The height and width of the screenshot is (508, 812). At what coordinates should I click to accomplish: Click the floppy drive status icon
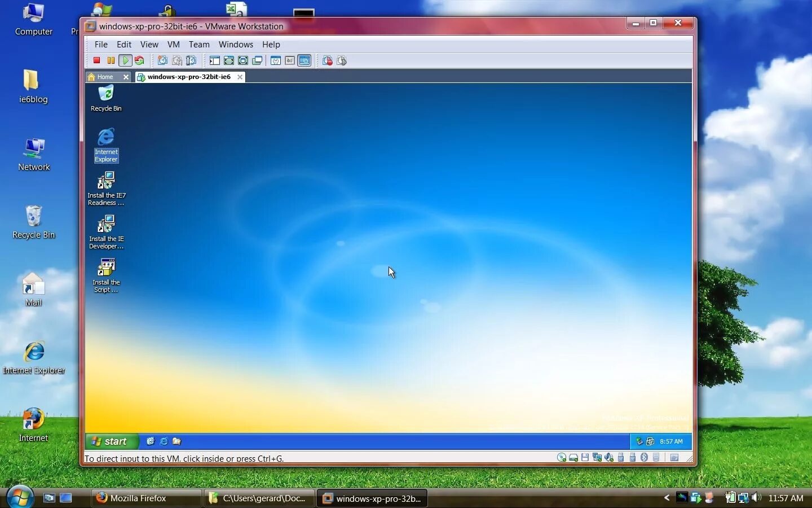tap(585, 458)
